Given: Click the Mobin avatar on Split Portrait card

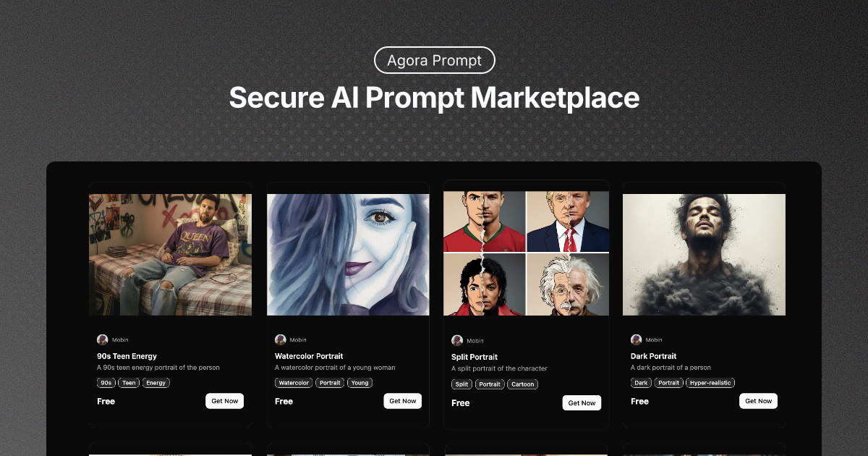Looking at the screenshot, I should click(x=457, y=340).
